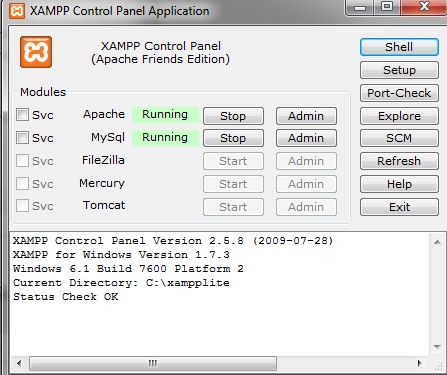
Task: Open MySql Admin
Action: pos(306,138)
